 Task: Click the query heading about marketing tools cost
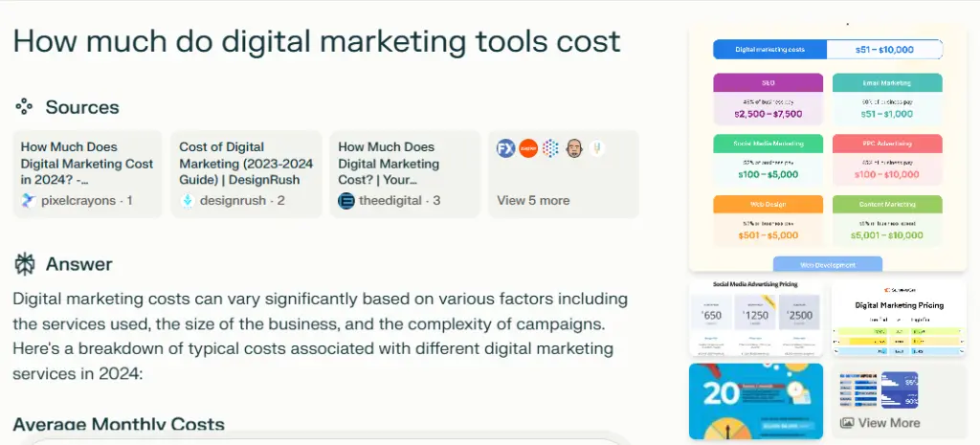point(317,41)
